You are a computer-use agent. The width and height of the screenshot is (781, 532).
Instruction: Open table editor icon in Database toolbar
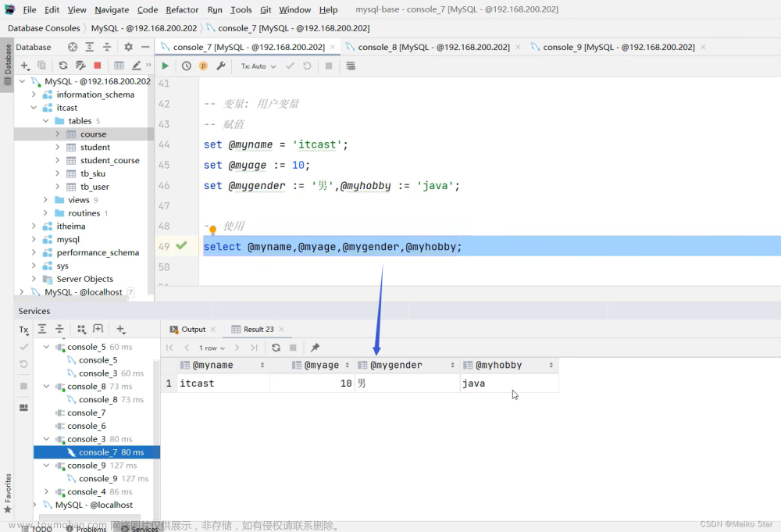[119, 66]
